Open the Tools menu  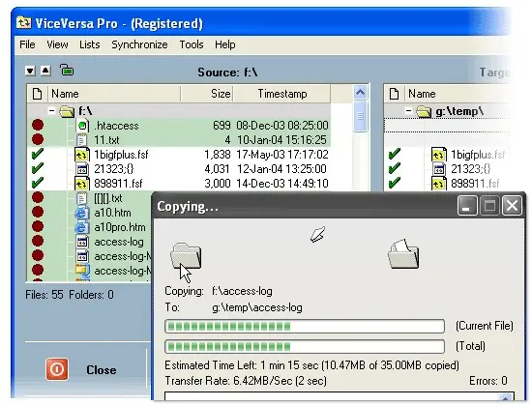192,44
